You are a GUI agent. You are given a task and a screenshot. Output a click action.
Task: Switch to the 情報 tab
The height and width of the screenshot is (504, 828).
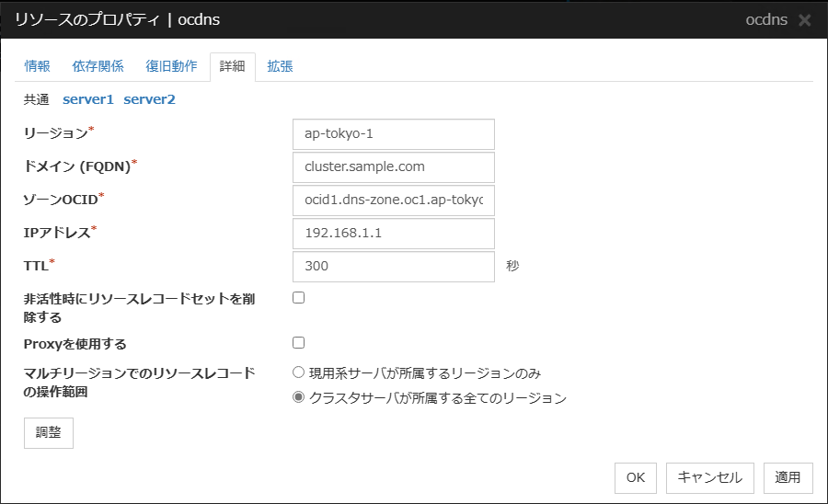click(38, 66)
